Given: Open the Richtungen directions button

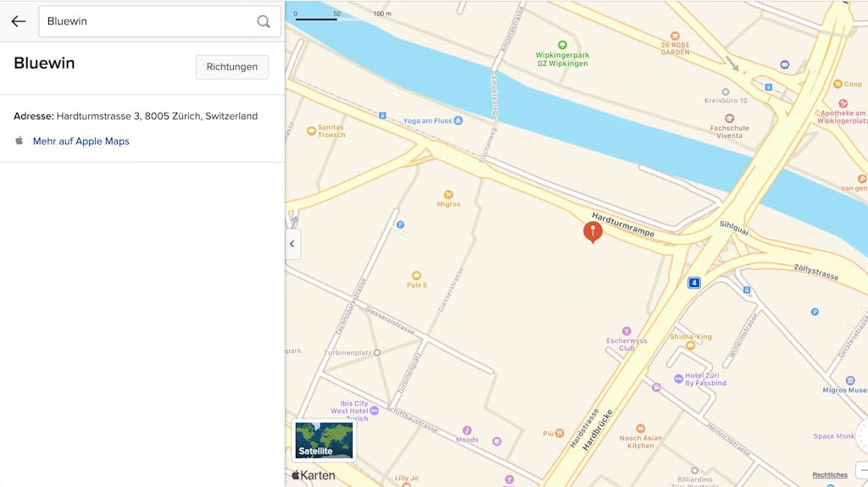Looking at the screenshot, I should click(232, 67).
